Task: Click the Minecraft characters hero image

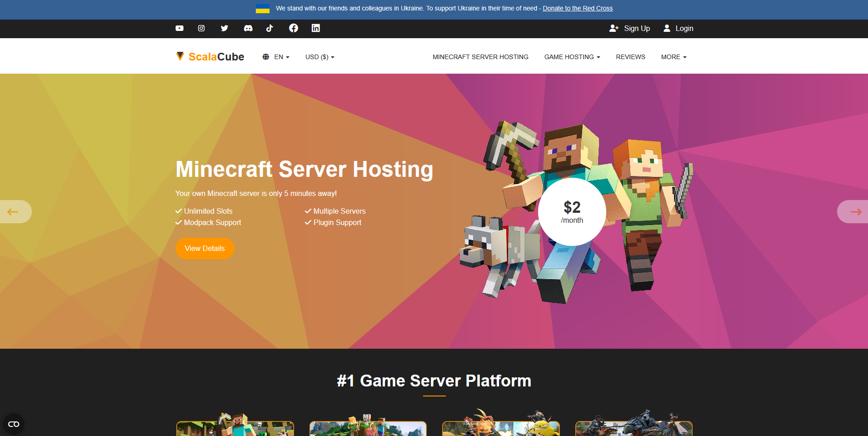Action: coord(576,212)
